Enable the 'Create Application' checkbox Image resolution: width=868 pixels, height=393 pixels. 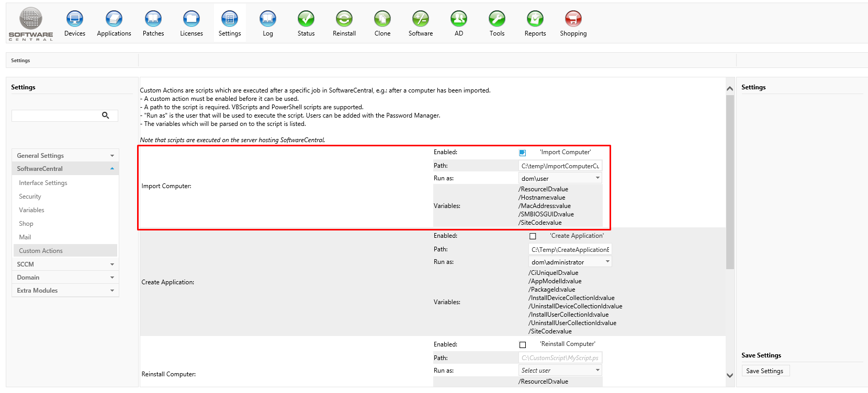coord(533,236)
